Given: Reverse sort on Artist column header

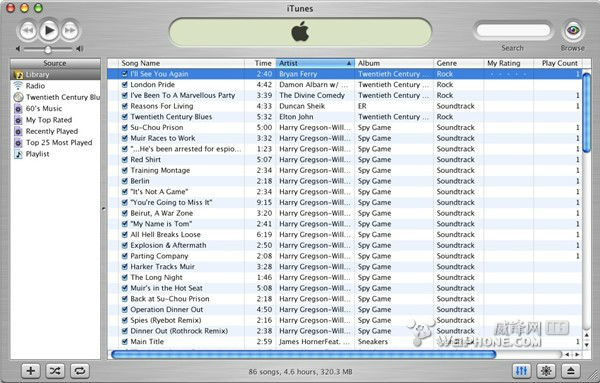Looking at the screenshot, I should coord(315,63).
